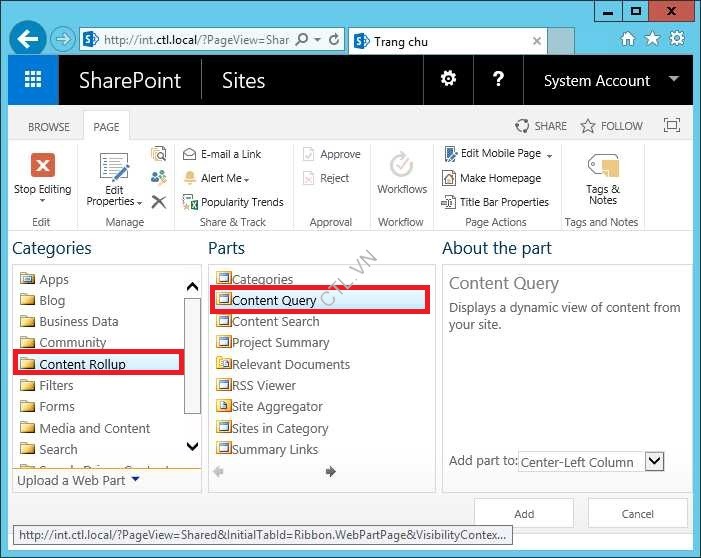Click the delete page X icon

click(x=158, y=202)
